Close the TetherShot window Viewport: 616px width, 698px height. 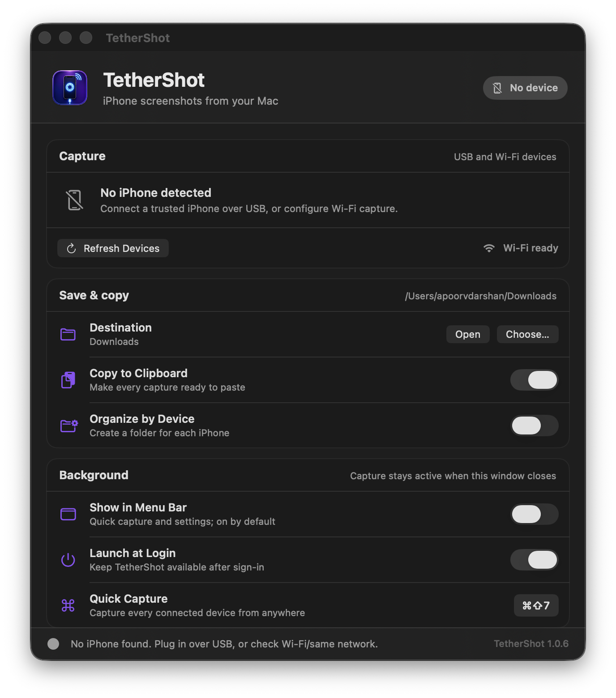click(45, 38)
